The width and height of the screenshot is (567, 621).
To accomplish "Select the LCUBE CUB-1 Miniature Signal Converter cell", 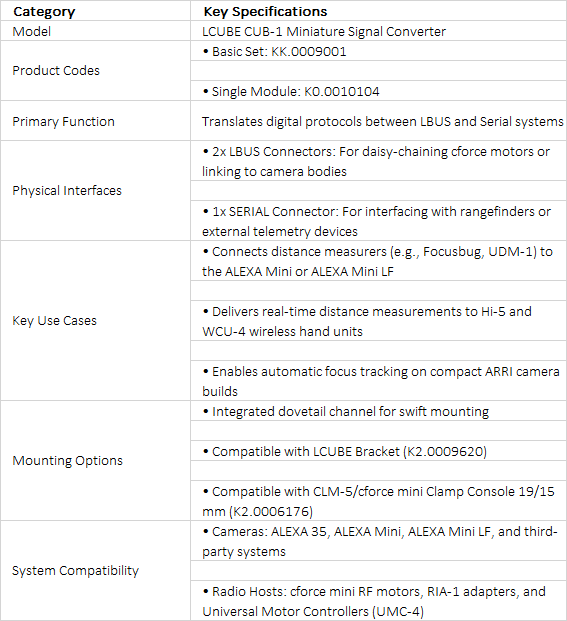I will [x=379, y=31].
